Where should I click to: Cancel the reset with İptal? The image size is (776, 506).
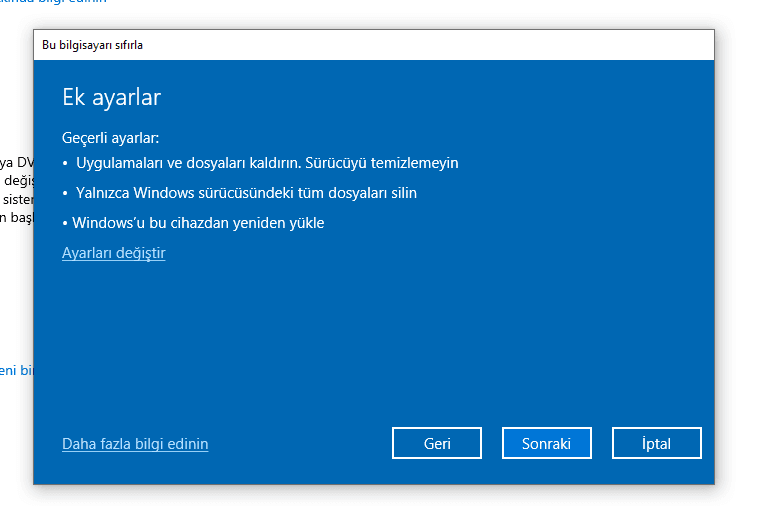click(656, 443)
